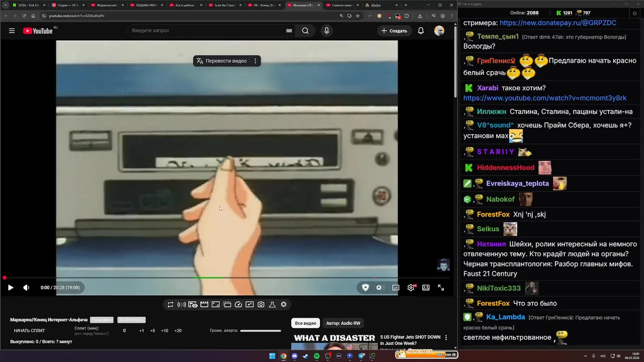Toggle the loop icon in enhancer toolbar
The width and height of the screenshot is (644, 362).
[171, 305]
